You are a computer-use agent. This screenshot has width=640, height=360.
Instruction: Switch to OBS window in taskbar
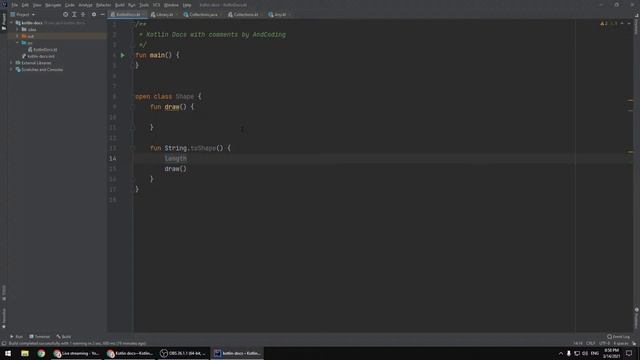click(183, 353)
